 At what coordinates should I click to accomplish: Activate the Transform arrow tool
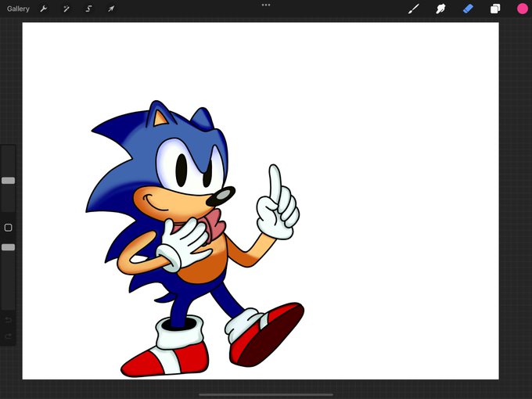[111, 9]
